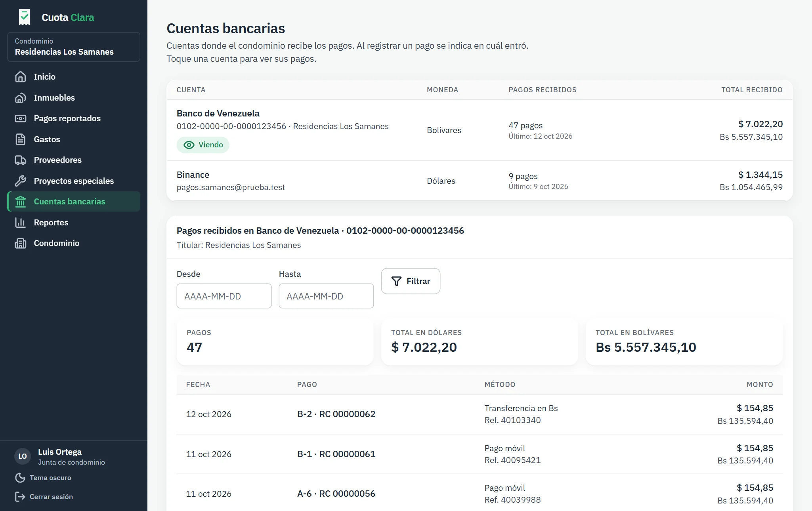Click the Proveedores truck icon

point(20,160)
